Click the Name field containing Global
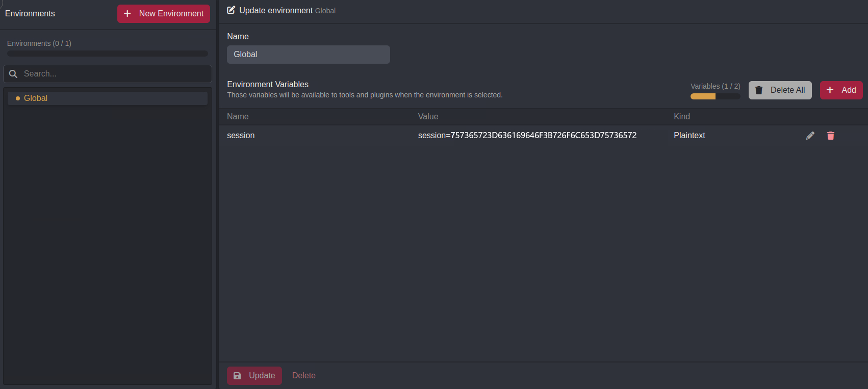 point(308,54)
